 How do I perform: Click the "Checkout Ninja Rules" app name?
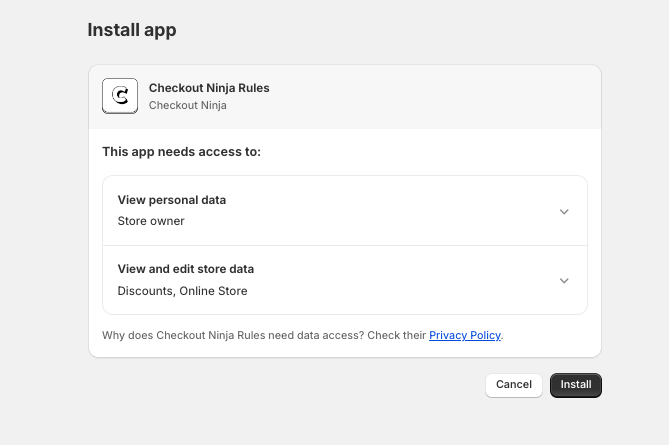(x=209, y=88)
